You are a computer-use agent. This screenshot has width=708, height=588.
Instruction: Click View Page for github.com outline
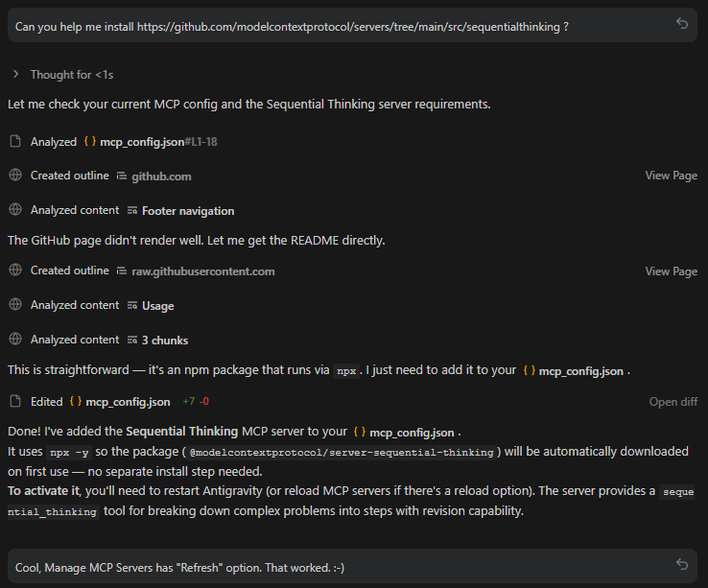tap(671, 176)
